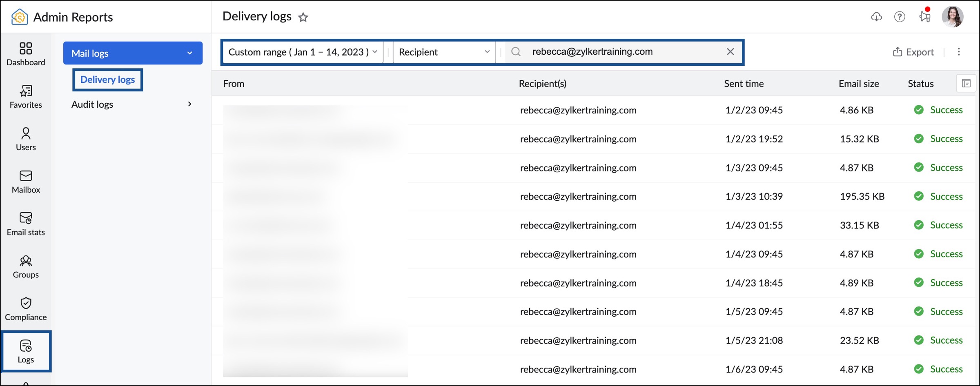Select Delivery logs menu item
Screen dimensions: 980x386
pos(107,80)
